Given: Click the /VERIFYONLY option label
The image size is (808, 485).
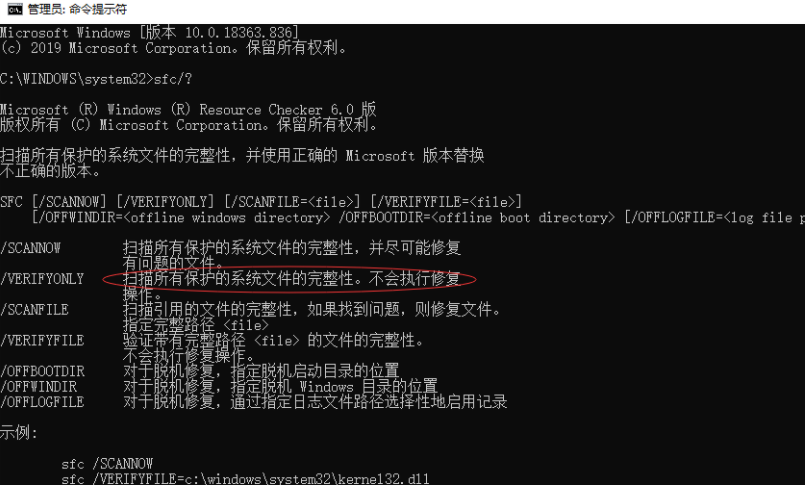Looking at the screenshot, I should [42, 279].
